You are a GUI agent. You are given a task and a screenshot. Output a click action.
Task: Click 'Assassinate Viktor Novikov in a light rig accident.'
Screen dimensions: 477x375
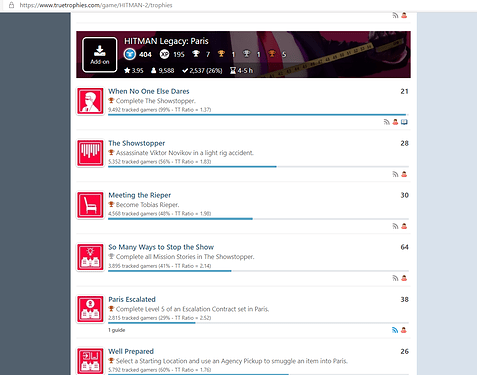185,153
